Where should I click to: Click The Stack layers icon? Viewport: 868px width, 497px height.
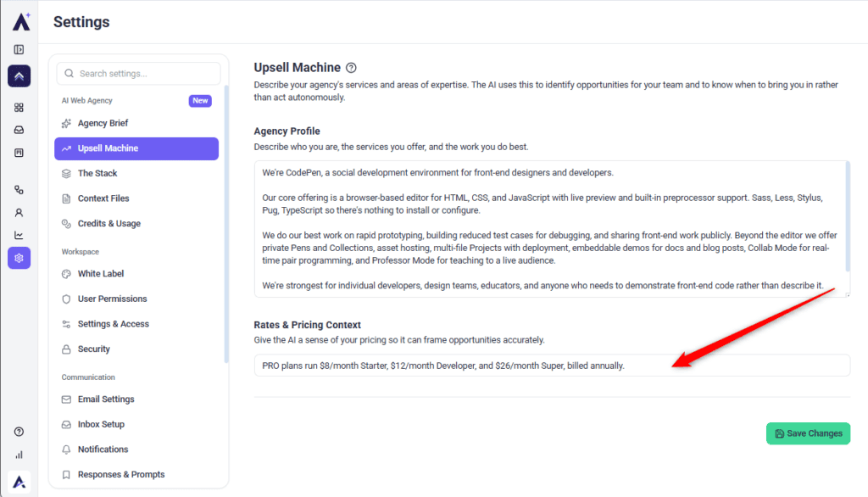66,173
